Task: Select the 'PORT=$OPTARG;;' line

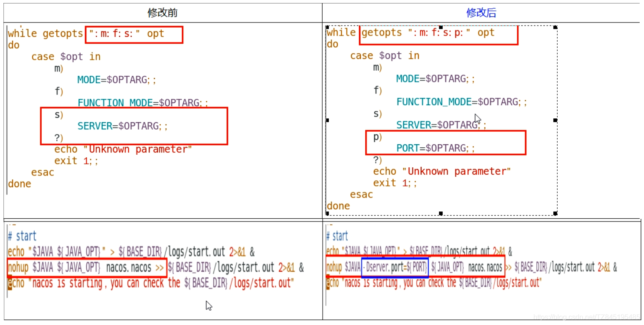Action: tap(436, 148)
